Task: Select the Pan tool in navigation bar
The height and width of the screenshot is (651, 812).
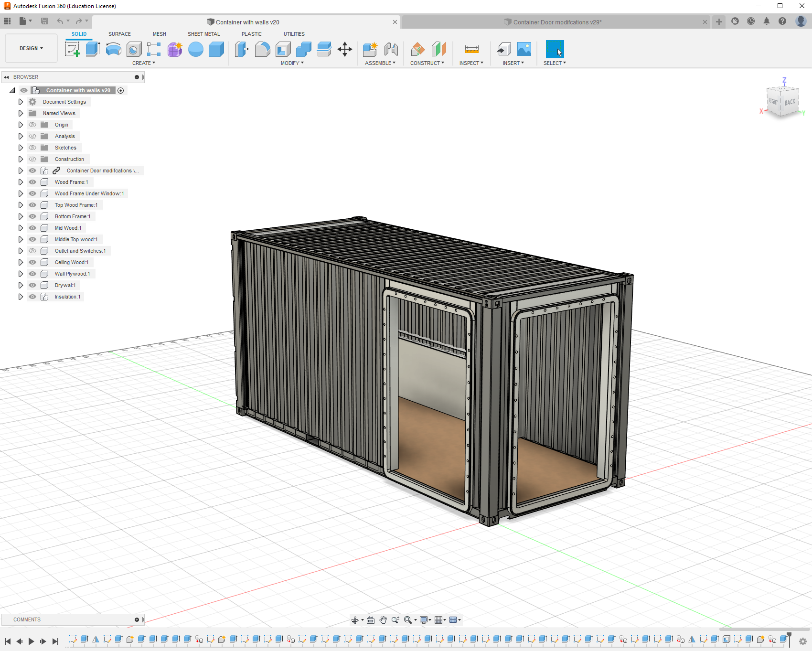Action: pyautogui.click(x=383, y=619)
